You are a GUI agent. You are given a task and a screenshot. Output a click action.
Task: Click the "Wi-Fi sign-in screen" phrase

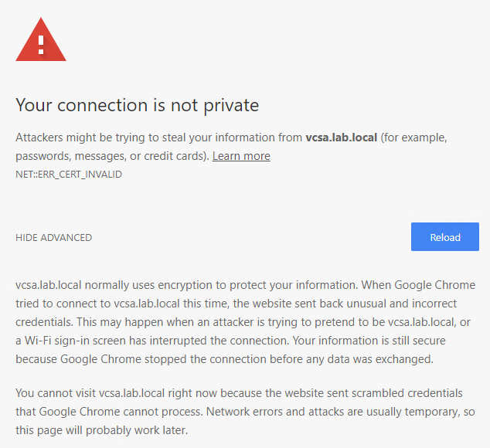click(x=77, y=340)
